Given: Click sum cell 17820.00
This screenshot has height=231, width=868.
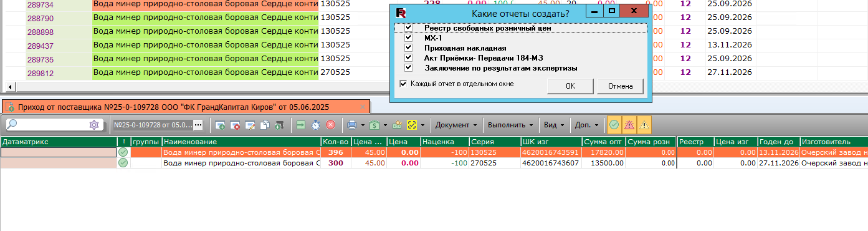Looking at the screenshot, I should click(x=604, y=152).
